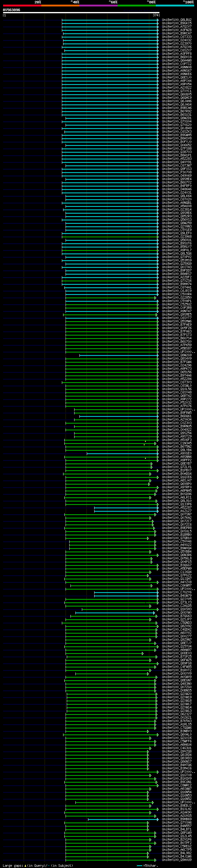Select the UniRef100_C6T3V3 label
Viewport: 197px width, 868px height.
(x=176, y=382)
